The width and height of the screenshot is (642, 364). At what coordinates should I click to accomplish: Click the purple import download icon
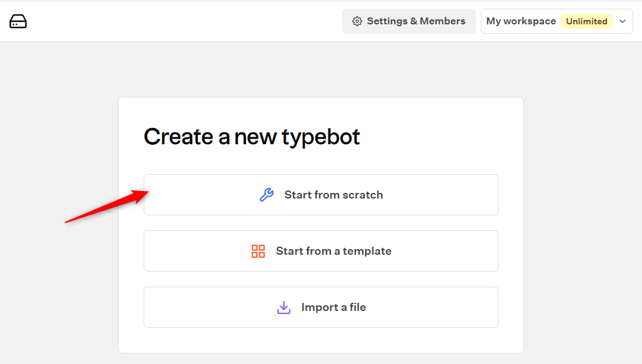click(x=284, y=308)
